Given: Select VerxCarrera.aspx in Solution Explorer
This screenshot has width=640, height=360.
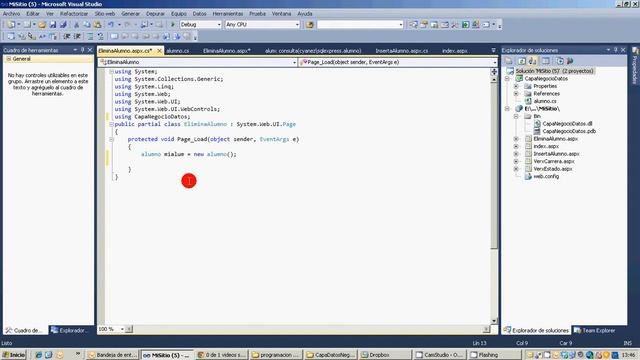Looking at the screenshot, I should tap(553, 161).
